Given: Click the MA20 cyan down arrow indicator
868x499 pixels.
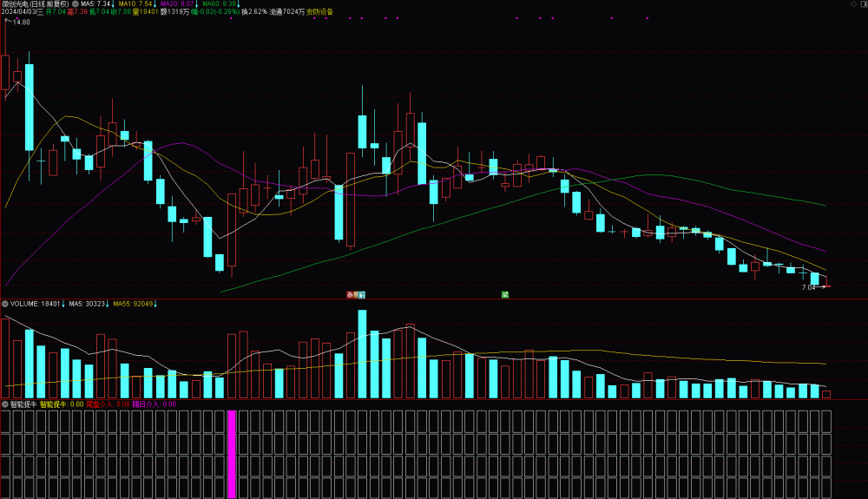Looking at the screenshot, I should (197, 3).
